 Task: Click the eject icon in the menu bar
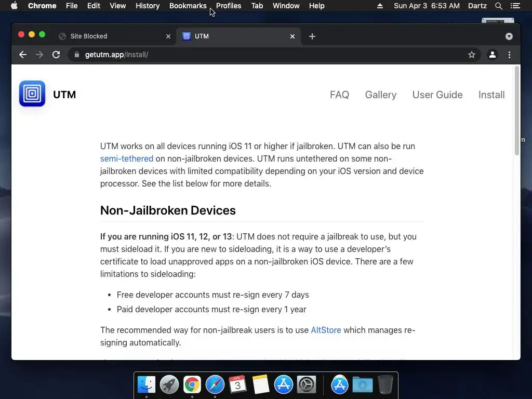pyautogui.click(x=380, y=6)
